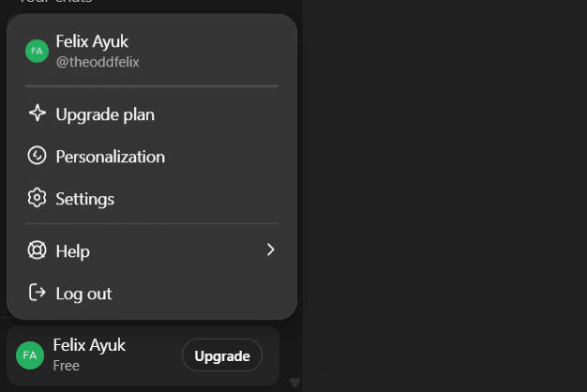Open the Settings menu entry text

click(84, 199)
